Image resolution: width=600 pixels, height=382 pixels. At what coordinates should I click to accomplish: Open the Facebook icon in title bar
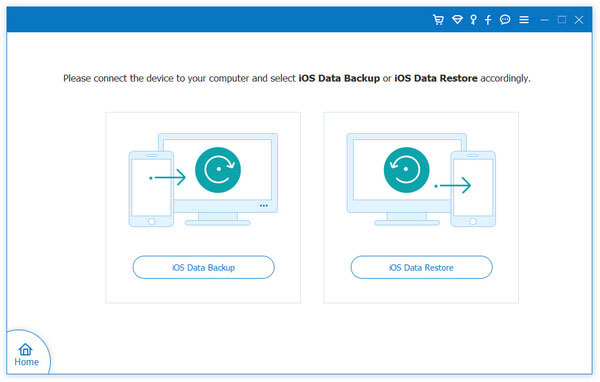(488, 20)
